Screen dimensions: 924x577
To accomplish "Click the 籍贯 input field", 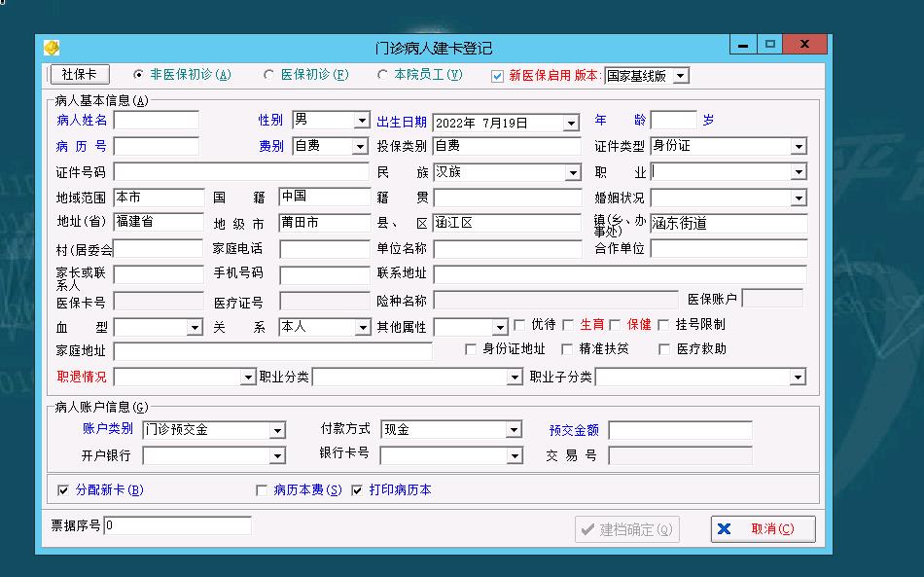I will pyautogui.click(x=507, y=198).
